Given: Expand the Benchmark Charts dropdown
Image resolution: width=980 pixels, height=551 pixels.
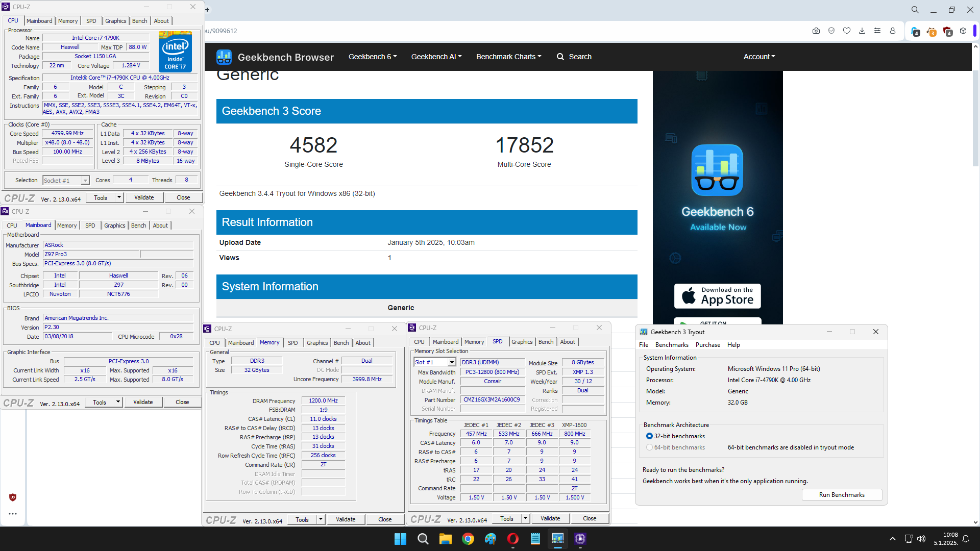Looking at the screenshot, I should click(509, 57).
